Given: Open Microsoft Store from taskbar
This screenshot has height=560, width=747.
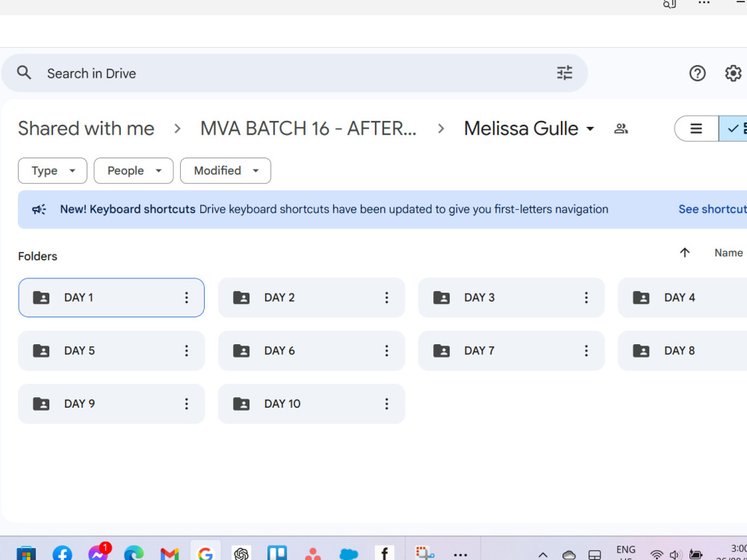Looking at the screenshot, I should (x=26, y=553).
